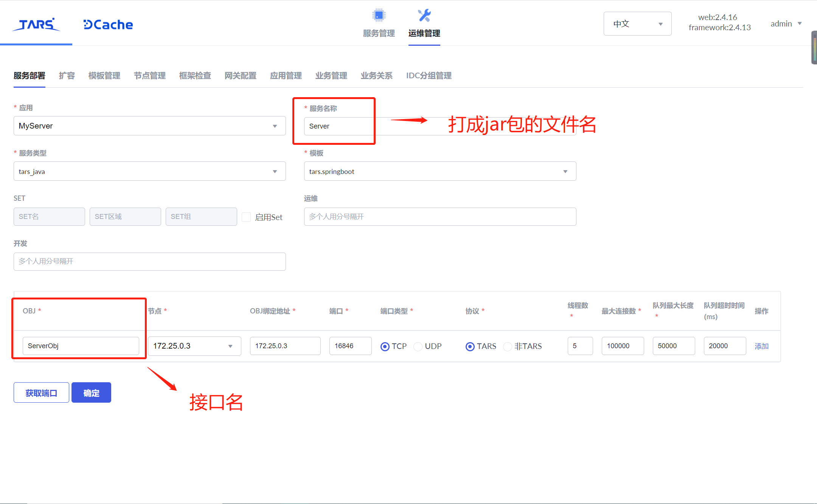The width and height of the screenshot is (817, 504).
Task: Enable the 启用Set checkbox
Action: coord(246,217)
